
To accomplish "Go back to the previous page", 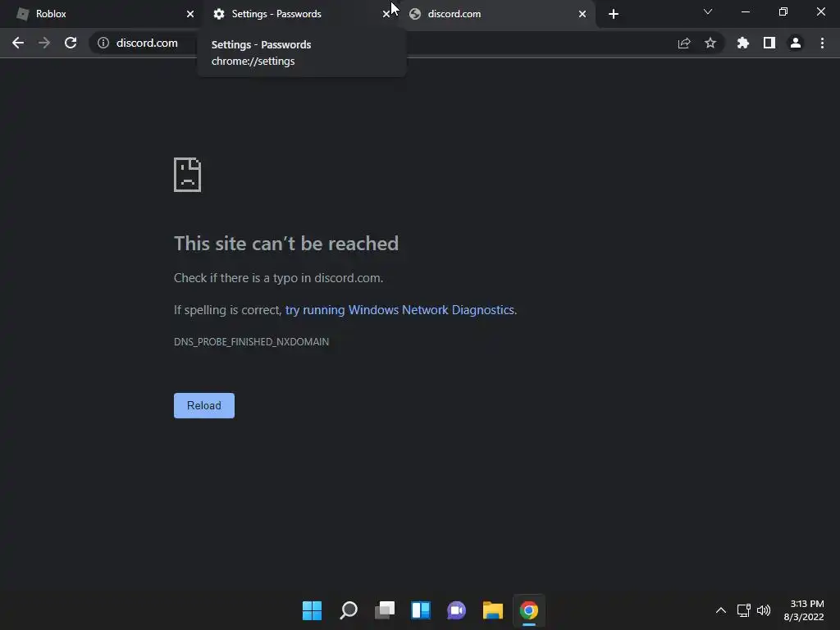I will click(x=18, y=43).
